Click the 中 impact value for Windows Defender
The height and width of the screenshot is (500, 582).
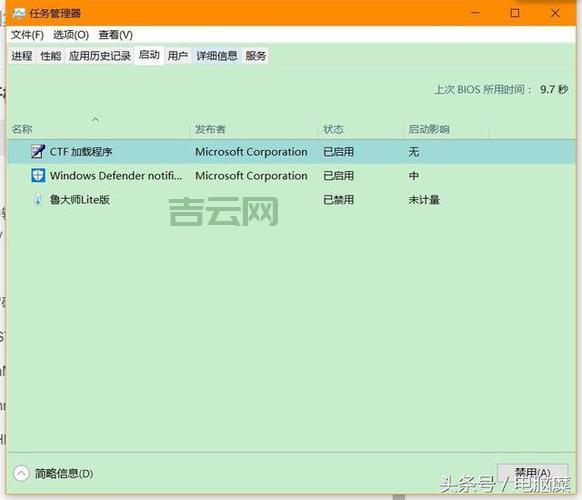pyautogui.click(x=413, y=176)
